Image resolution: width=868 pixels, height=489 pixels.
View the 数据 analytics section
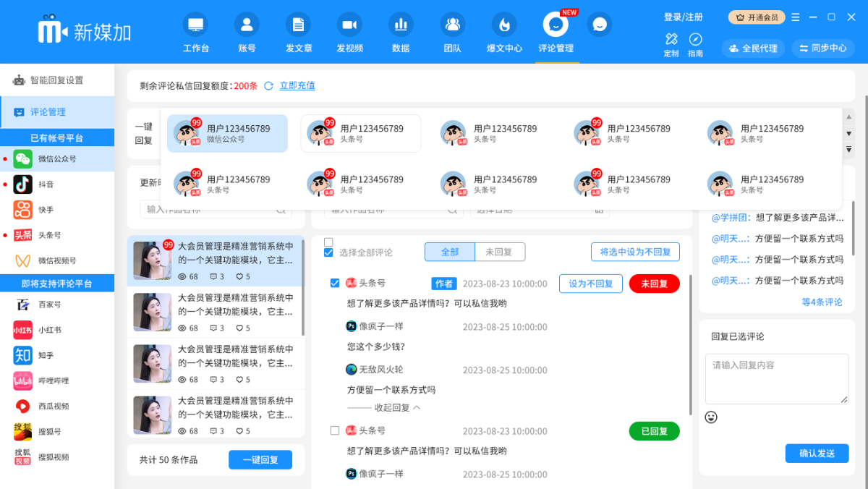point(400,32)
